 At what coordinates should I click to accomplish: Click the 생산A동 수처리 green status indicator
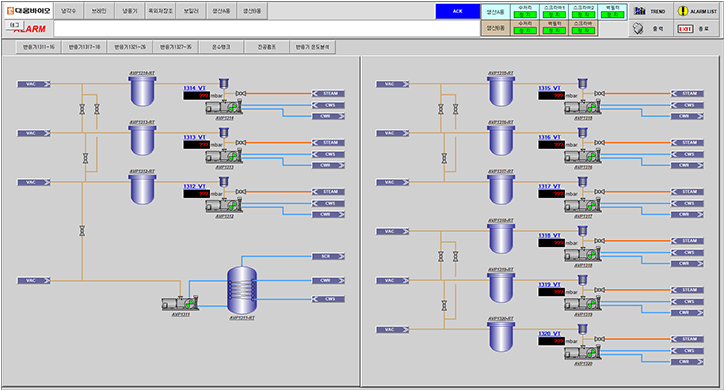point(525,15)
